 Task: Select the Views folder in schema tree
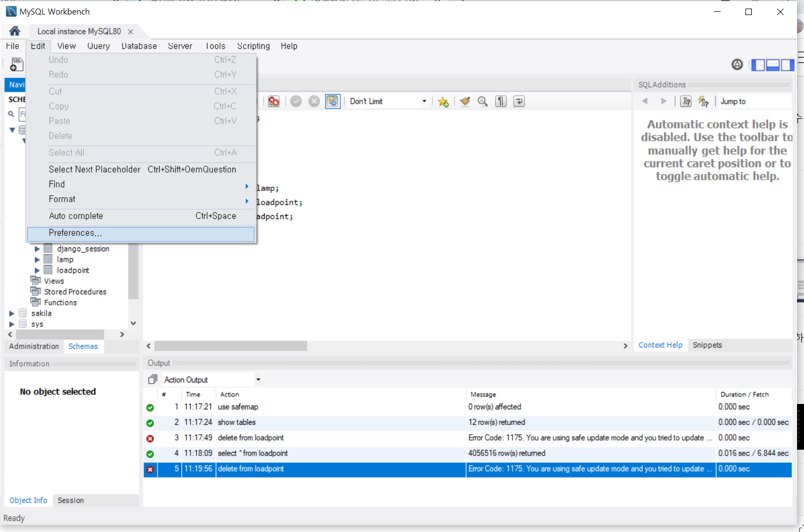coord(54,281)
